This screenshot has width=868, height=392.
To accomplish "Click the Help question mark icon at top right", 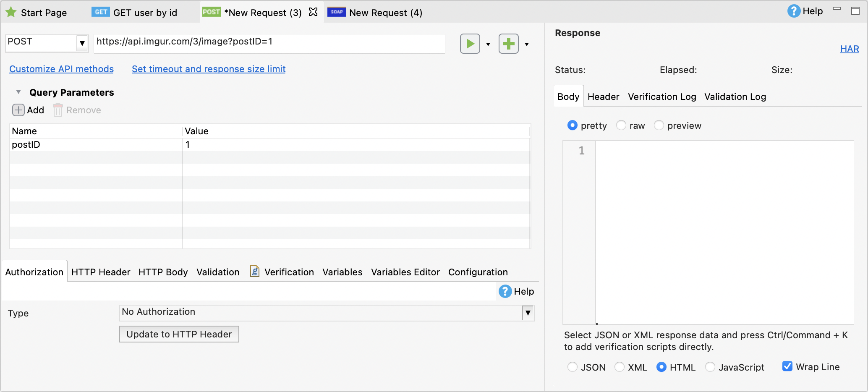I will pyautogui.click(x=793, y=11).
